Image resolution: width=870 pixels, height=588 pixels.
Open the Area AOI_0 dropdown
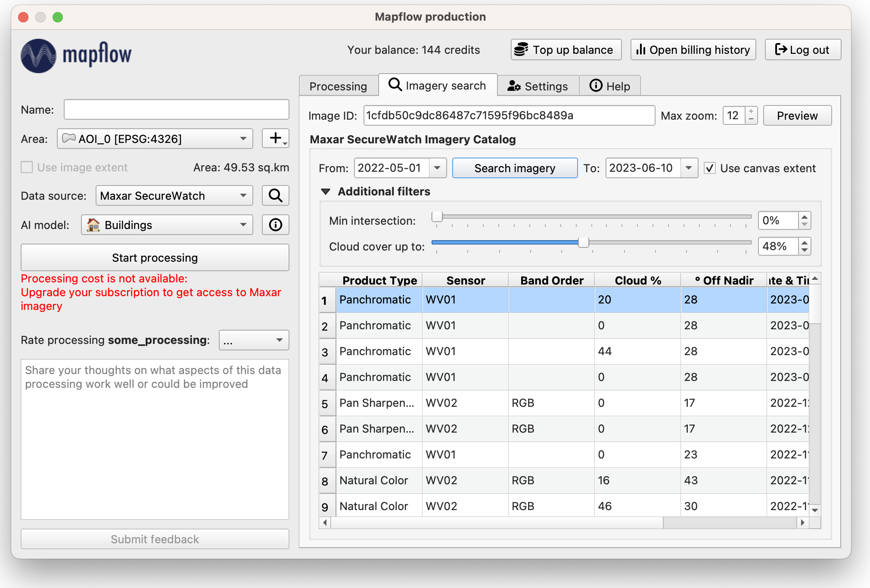coord(155,139)
